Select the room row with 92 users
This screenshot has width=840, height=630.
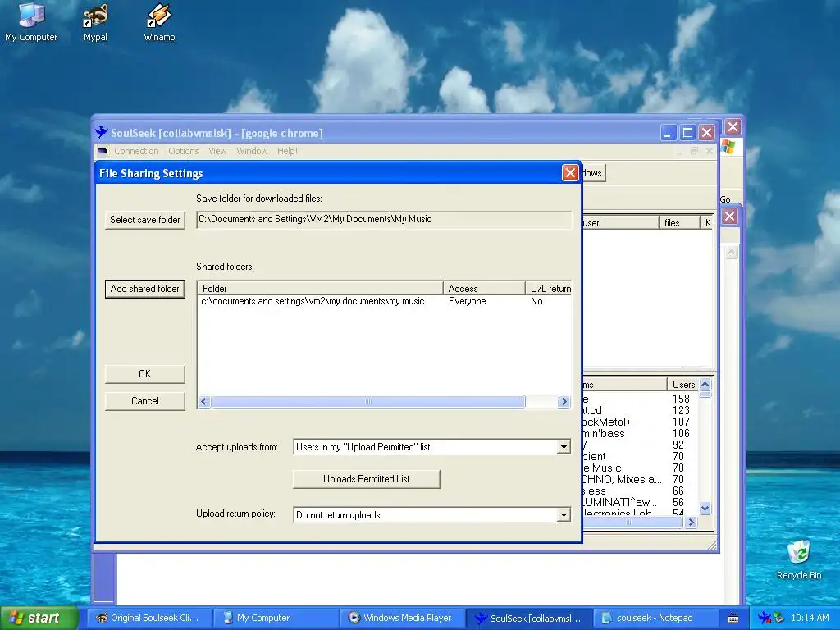pyautogui.click(x=640, y=445)
